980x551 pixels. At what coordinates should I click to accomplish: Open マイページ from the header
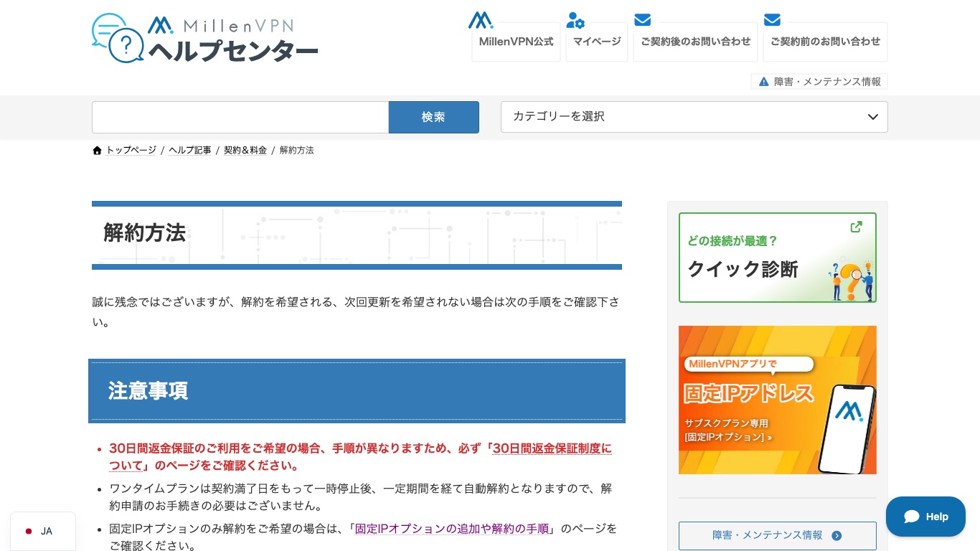(597, 42)
